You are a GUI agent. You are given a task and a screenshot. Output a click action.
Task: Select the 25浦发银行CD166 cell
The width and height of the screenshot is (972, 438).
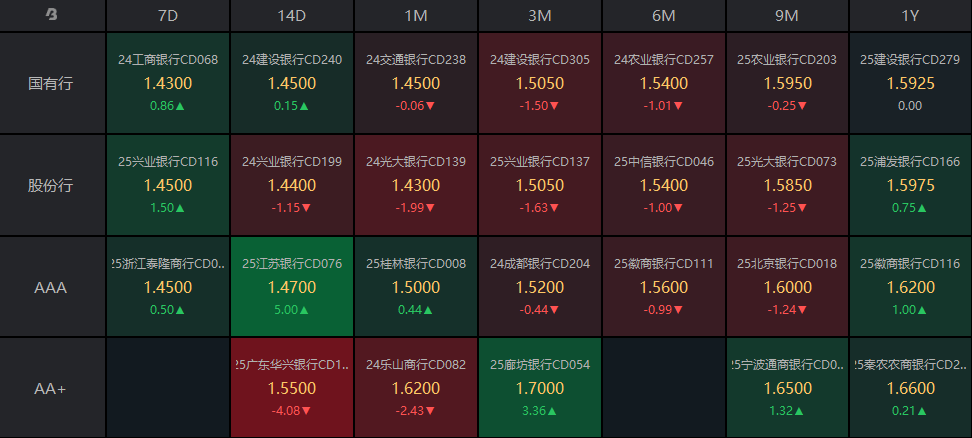(910, 185)
